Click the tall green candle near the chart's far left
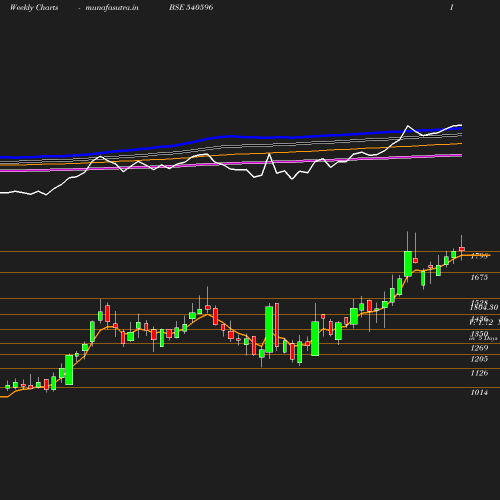The image size is (500, 500). (69, 370)
